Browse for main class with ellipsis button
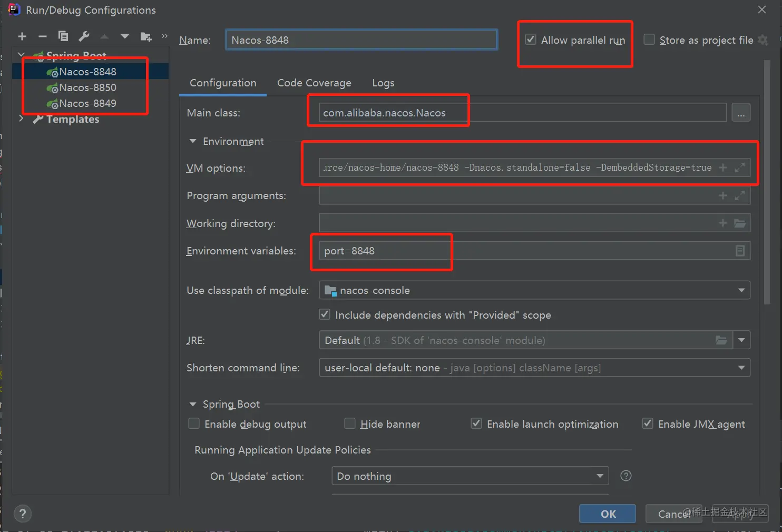Image resolution: width=782 pixels, height=532 pixels. [741, 113]
